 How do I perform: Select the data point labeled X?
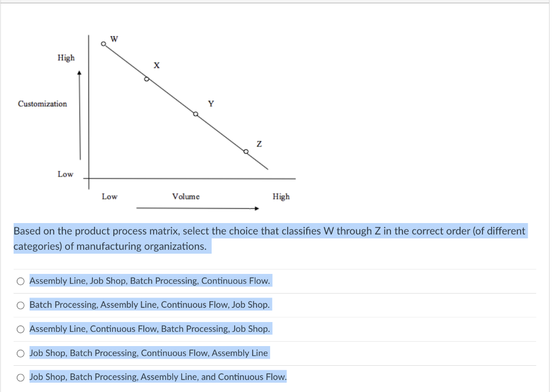coord(146,79)
